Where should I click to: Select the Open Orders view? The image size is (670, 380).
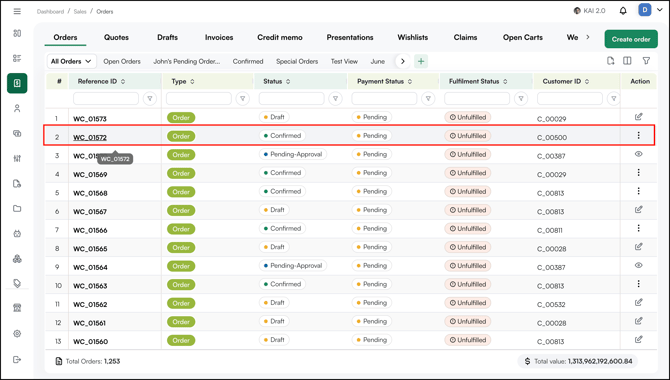(x=122, y=61)
